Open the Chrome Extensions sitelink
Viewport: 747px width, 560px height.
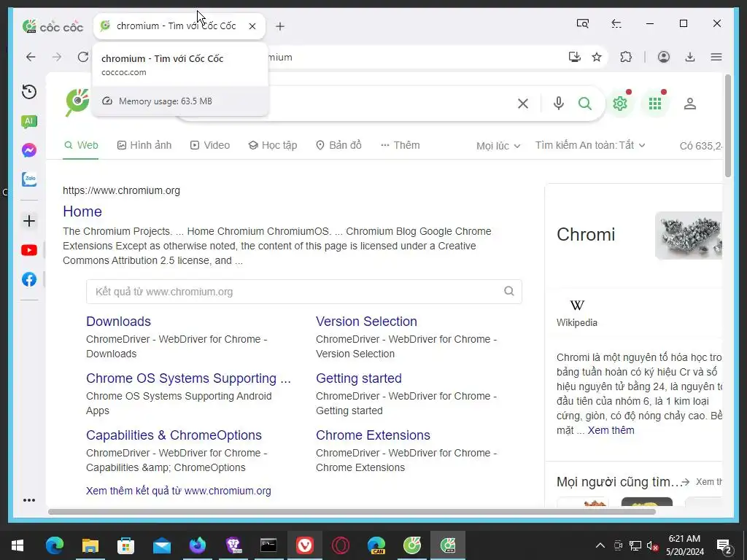pyautogui.click(x=373, y=435)
